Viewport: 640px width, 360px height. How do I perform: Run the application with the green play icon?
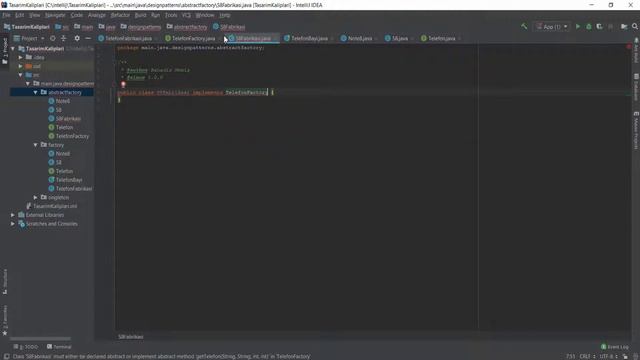(578, 27)
